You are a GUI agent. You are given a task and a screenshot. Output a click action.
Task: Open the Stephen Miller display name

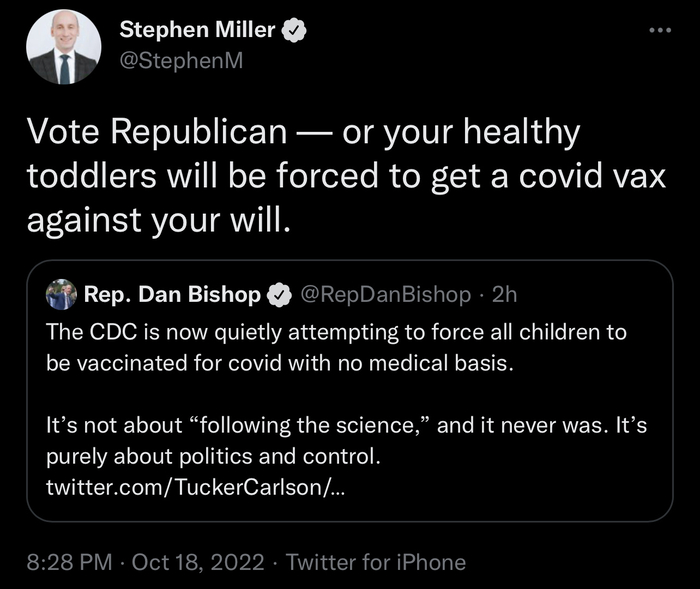pyautogui.click(x=197, y=31)
